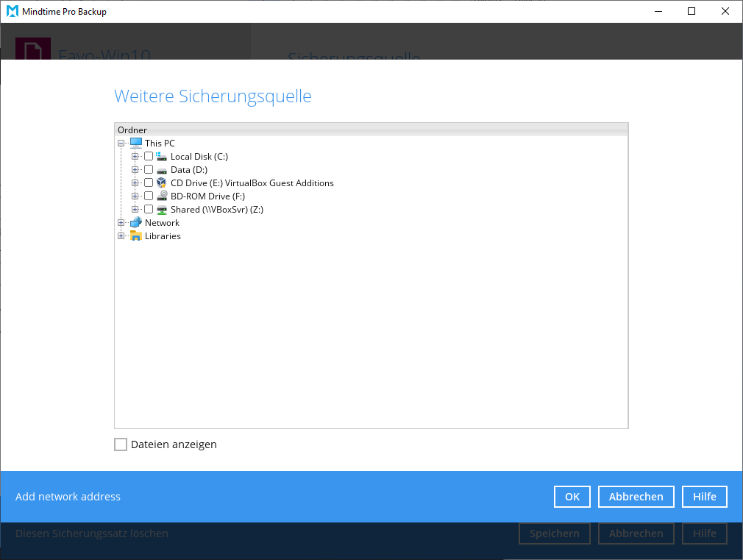Enable the Dateien anzeigen checkbox
743x560 pixels.
pos(121,444)
